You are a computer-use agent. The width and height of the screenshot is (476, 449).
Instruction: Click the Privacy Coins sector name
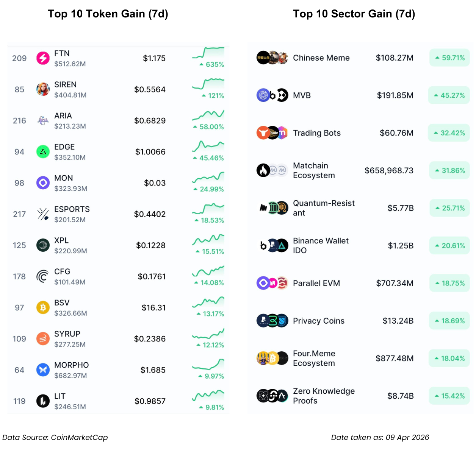tap(318, 321)
